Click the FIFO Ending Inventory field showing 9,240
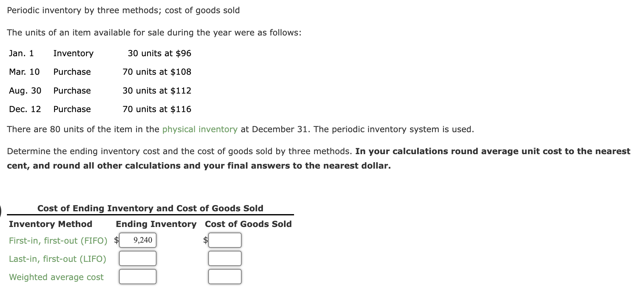Screen dimensions: 644x297 (138, 240)
